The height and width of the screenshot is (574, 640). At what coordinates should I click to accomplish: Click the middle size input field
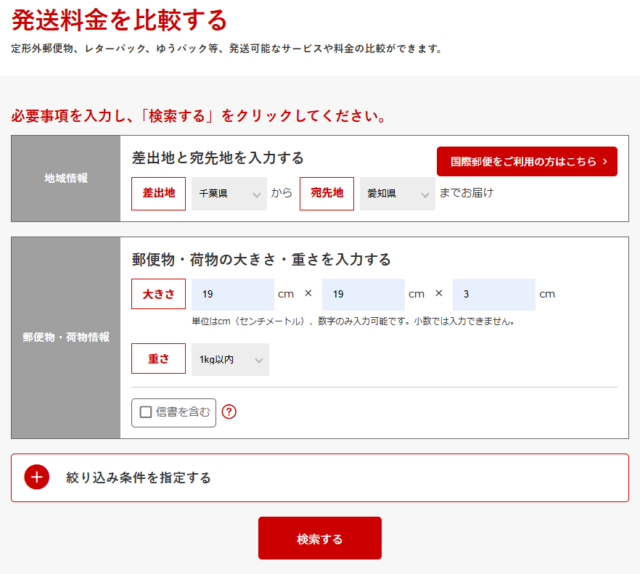[363, 294]
